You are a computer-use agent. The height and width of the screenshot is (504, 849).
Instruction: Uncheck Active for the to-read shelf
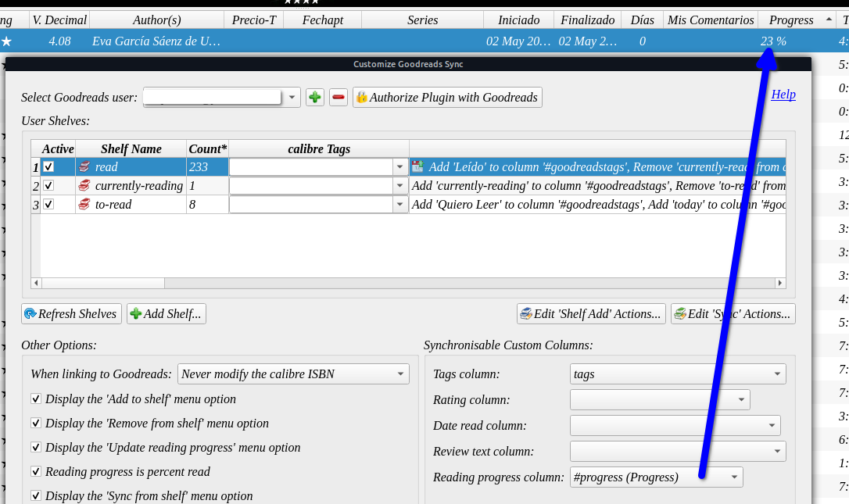[48, 205]
